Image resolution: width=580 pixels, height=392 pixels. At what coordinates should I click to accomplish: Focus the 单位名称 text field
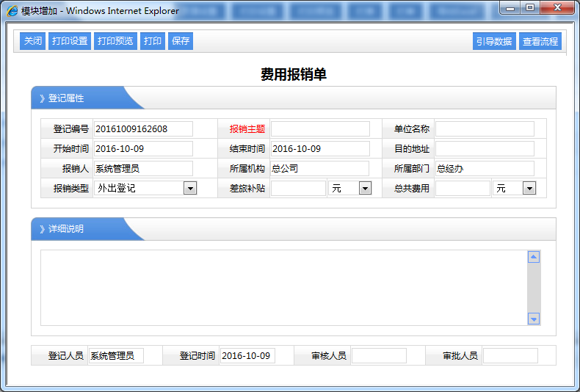(485, 129)
